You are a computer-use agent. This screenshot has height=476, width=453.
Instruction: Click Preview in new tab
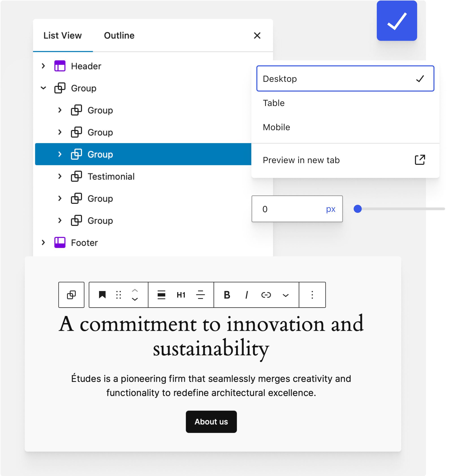[345, 160]
